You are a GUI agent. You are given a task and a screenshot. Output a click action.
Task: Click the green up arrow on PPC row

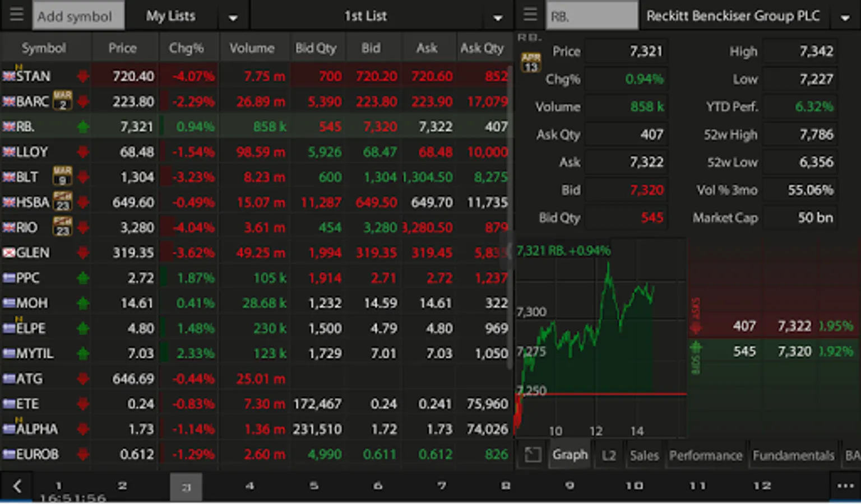[x=83, y=278]
